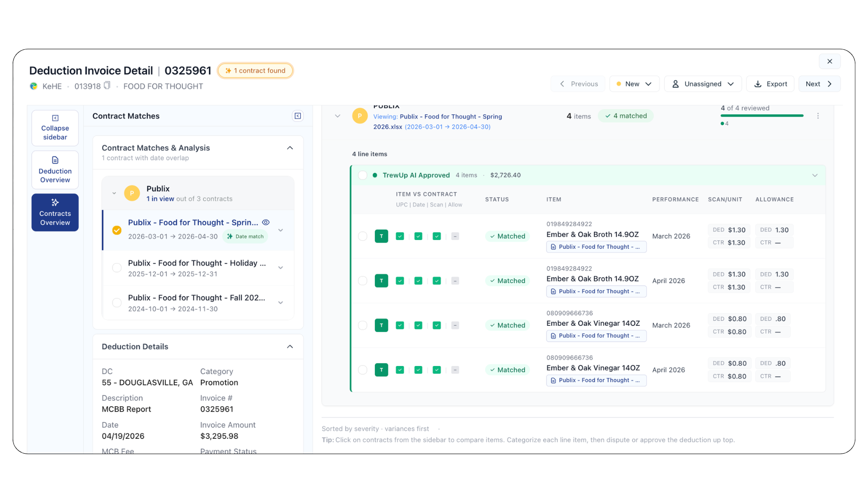Viewport: 868px width, 488px height.
Task: Open the Unassigned assignee dropdown
Action: pos(703,84)
